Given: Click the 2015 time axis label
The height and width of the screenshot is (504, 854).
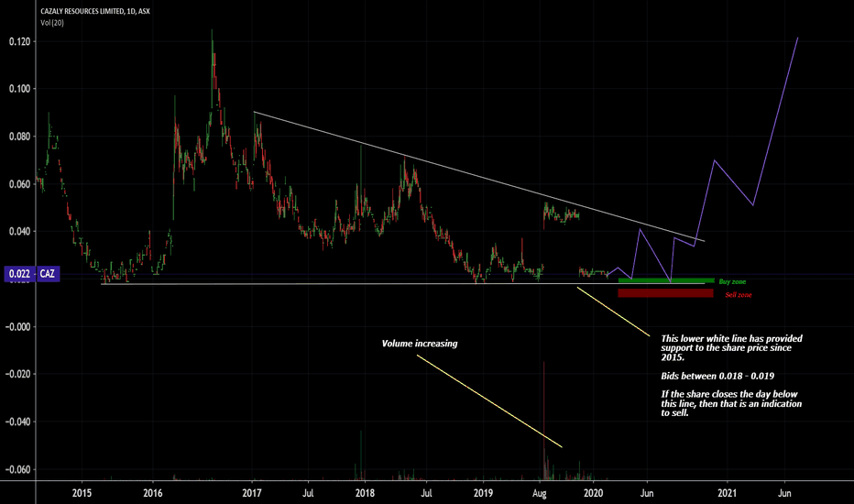Looking at the screenshot, I should click(82, 493).
